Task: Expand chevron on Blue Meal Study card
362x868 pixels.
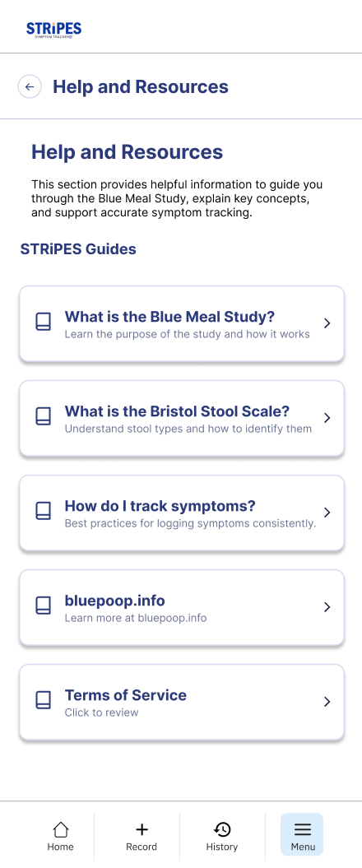Action: [x=327, y=323]
